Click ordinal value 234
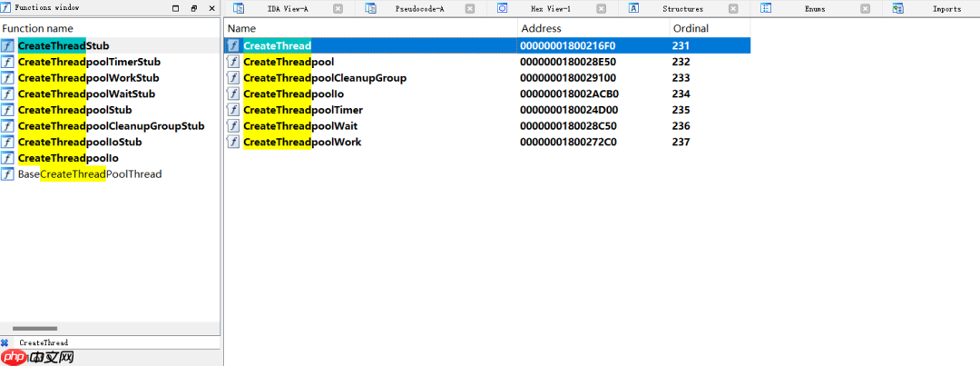The image size is (980, 366). [x=681, y=94]
